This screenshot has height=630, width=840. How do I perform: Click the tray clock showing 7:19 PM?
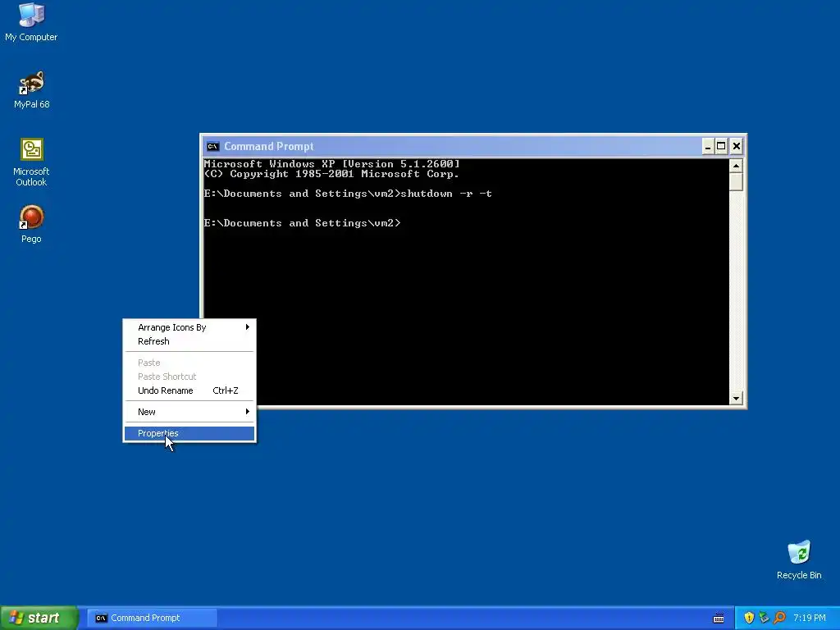click(x=810, y=618)
